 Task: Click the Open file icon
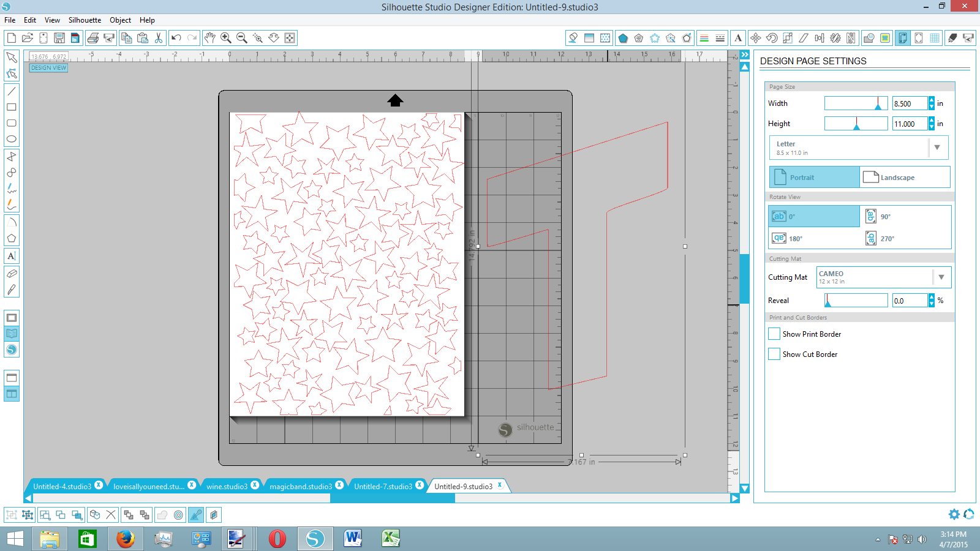tap(28, 38)
